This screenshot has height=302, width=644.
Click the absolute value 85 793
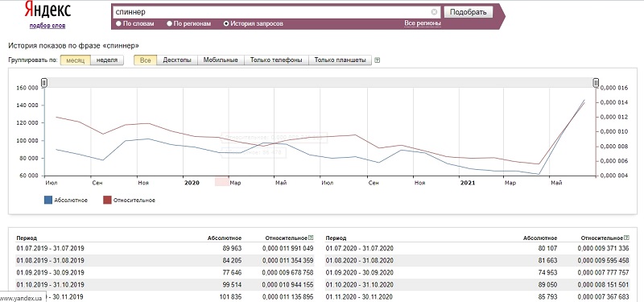[547, 296]
